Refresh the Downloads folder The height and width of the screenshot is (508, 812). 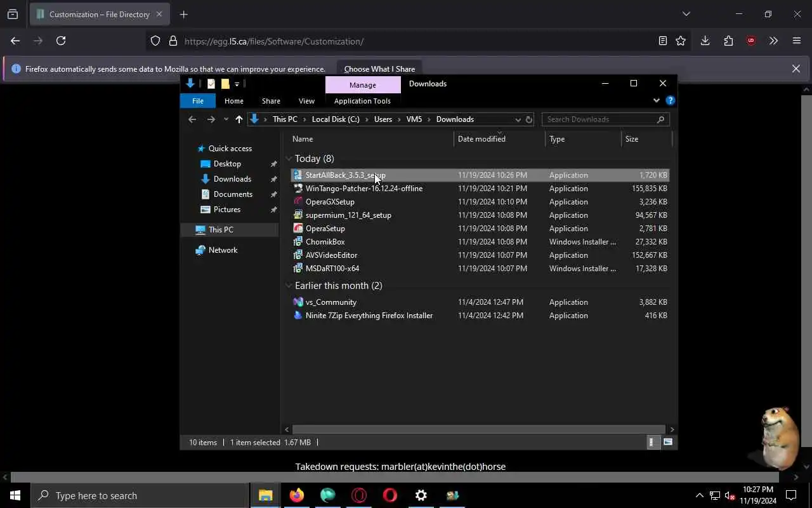pos(528,119)
